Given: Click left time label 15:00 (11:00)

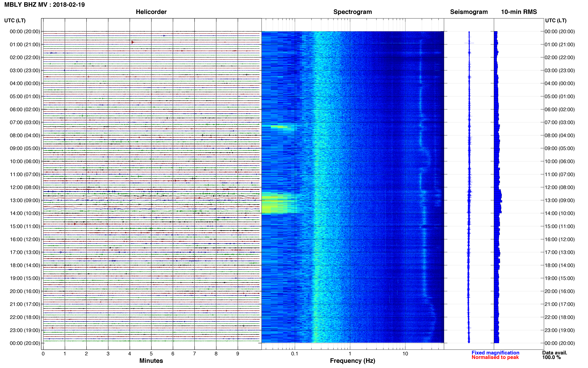Looking at the screenshot, I should click(x=25, y=226).
